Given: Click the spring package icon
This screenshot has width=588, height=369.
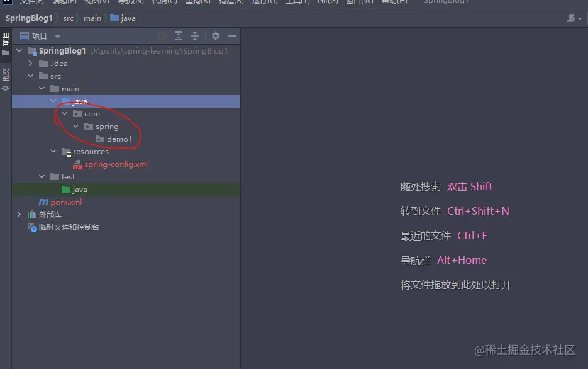Looking at the screenshot, I should 89,127.
